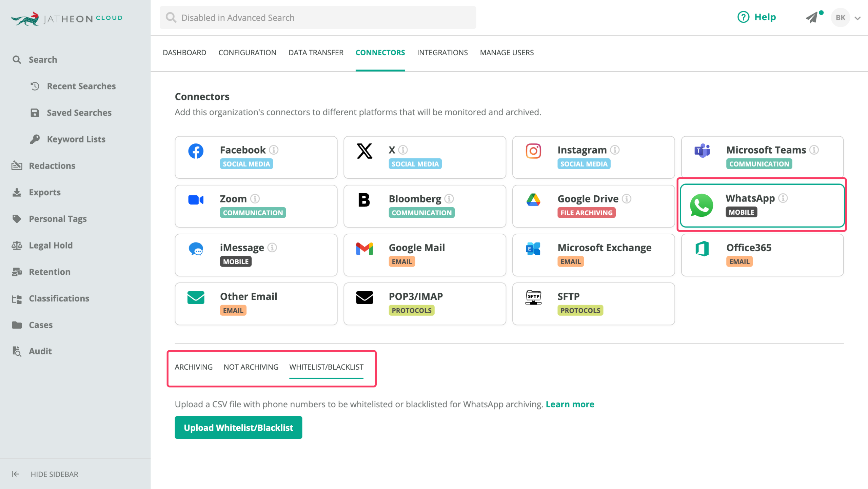The height and width of the screenshot is (489, 868).
Task: Click the black POP3/IMAP envelope icon
Action: [x=364, y=298]
